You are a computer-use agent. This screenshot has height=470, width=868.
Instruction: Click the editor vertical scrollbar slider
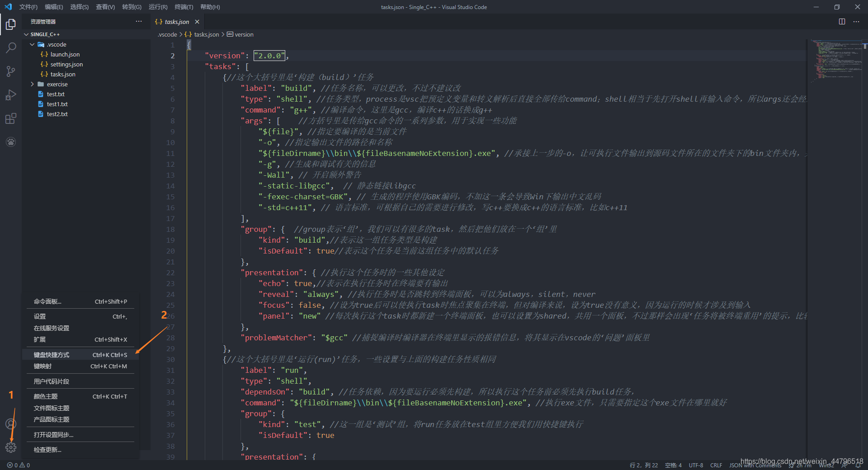[x=865, y=46]
